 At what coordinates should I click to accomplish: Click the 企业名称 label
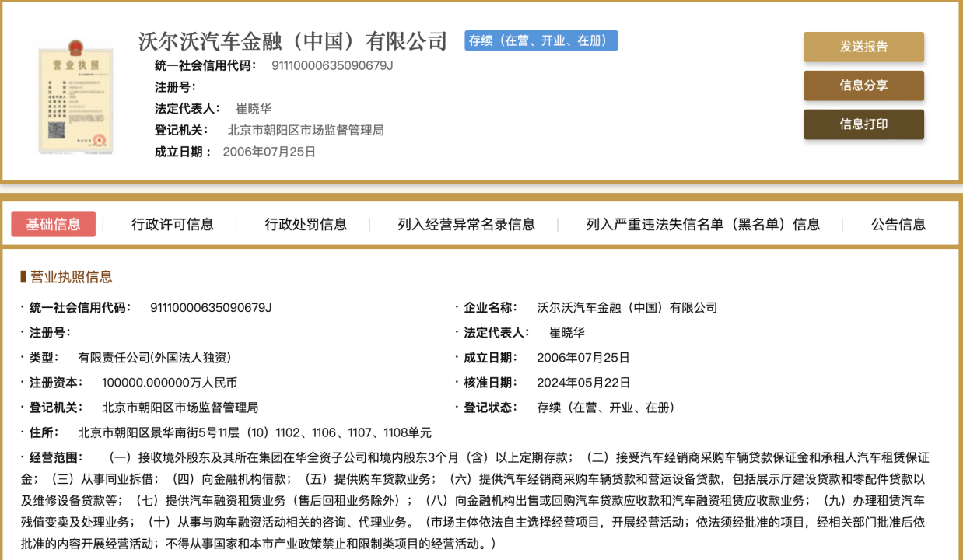click(491, 308)
